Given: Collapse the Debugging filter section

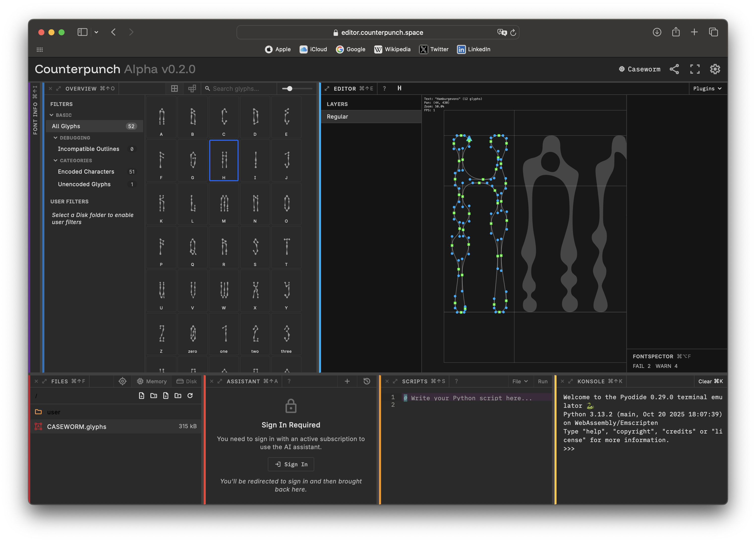Looking at the screenshot, I should click(56, 138).
